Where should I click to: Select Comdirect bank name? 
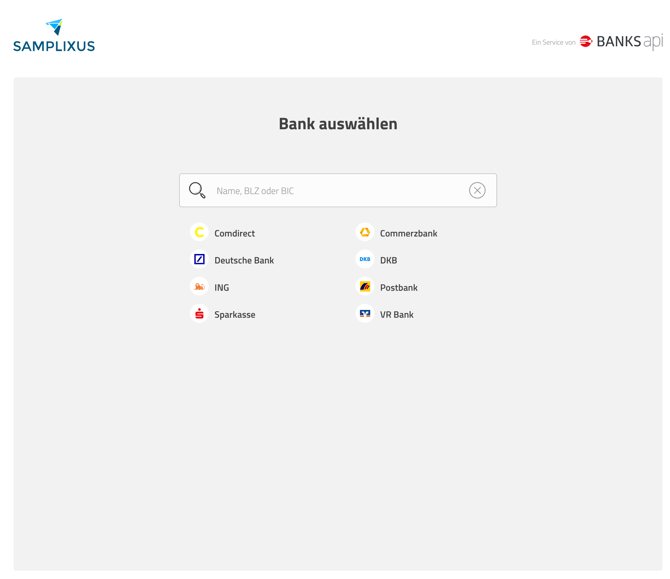pyautogui.click(x=234, y=233)
